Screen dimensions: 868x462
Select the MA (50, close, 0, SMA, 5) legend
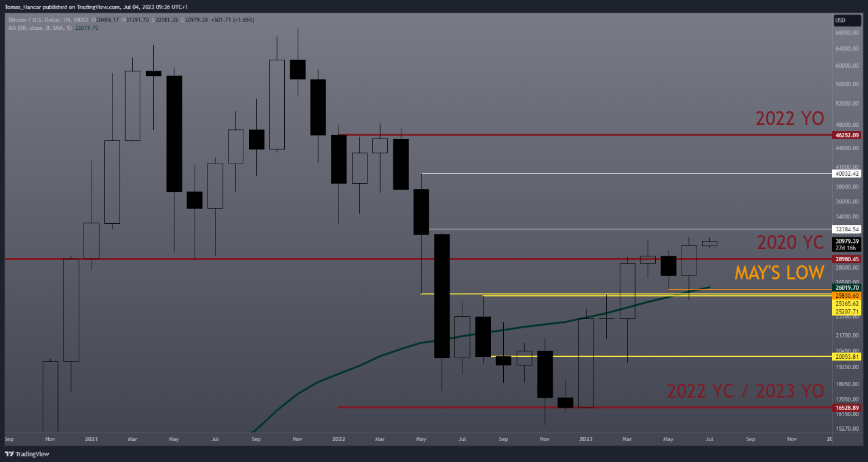coord(41,27)
